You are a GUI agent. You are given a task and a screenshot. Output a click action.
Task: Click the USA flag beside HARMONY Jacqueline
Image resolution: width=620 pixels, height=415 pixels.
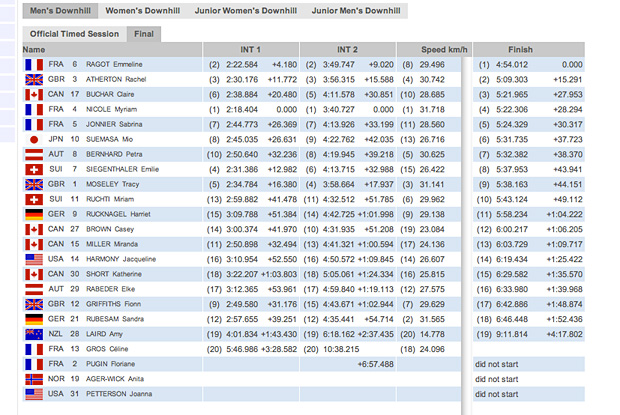point(34,259)
